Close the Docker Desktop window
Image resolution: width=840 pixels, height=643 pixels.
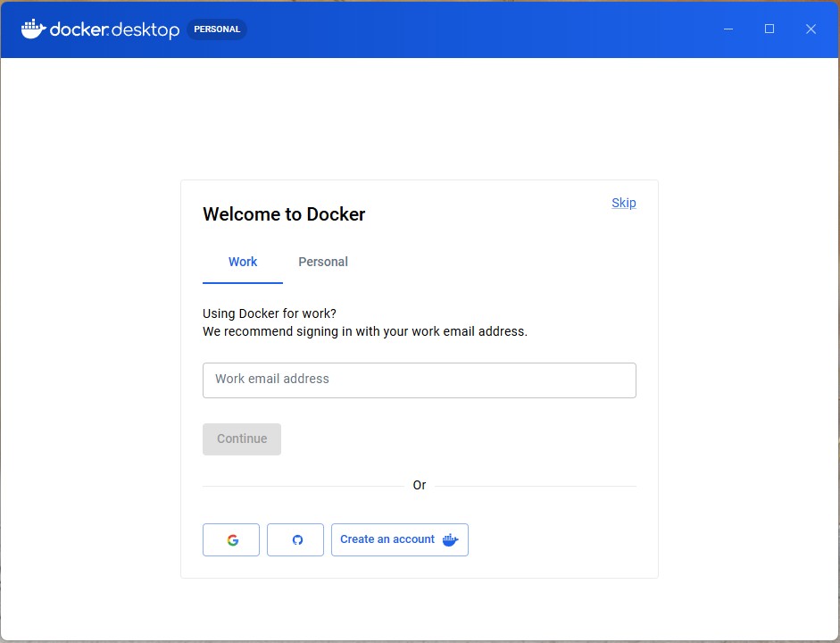point(811,29)
